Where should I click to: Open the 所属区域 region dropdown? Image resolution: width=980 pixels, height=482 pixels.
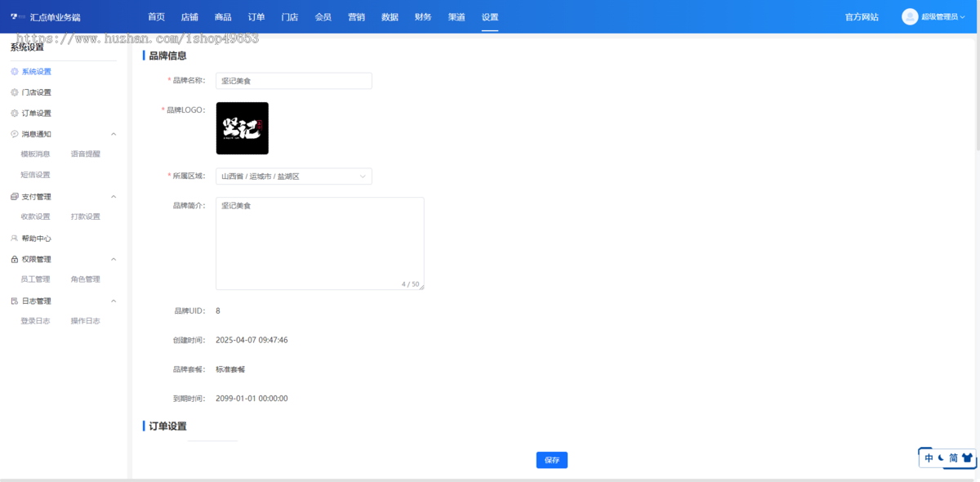(x=294, y=176)
